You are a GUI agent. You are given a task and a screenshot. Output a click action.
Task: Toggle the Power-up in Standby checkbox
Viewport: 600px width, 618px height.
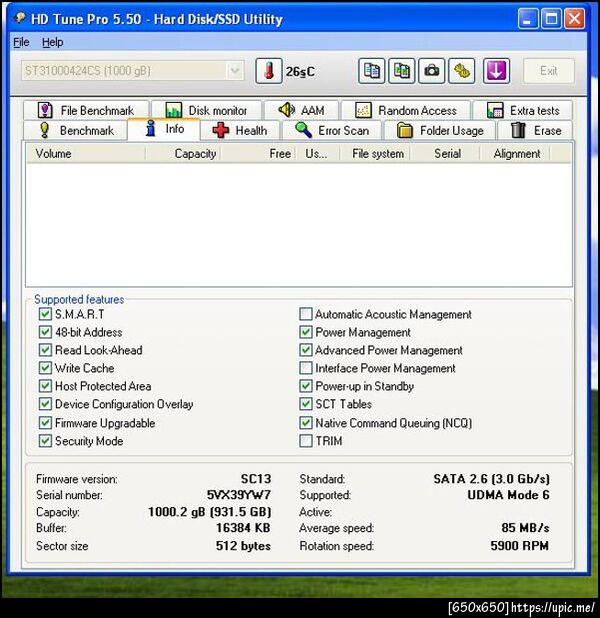[306, 385]
